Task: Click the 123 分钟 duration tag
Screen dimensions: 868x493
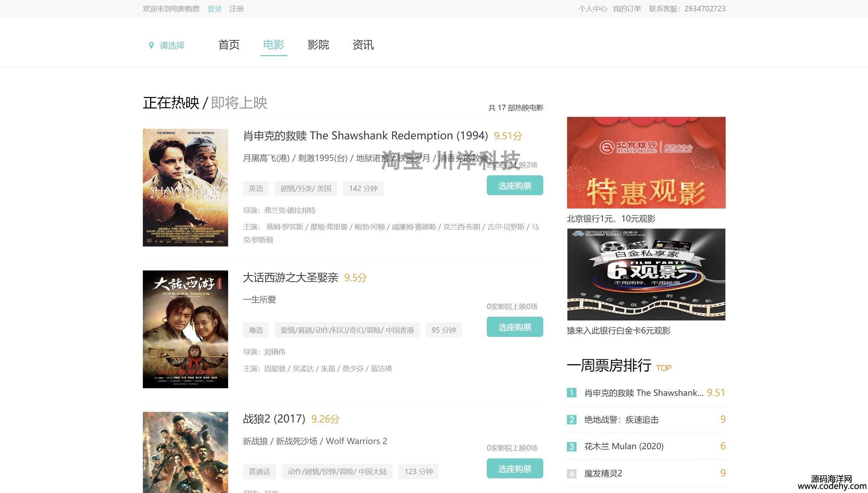Action: point(419,472)
